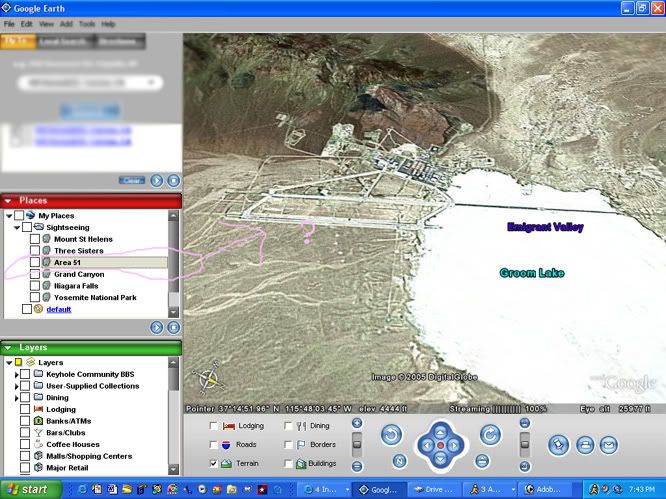Collapse the Places panel header
The image size is (666, 499).
point(8,201)
